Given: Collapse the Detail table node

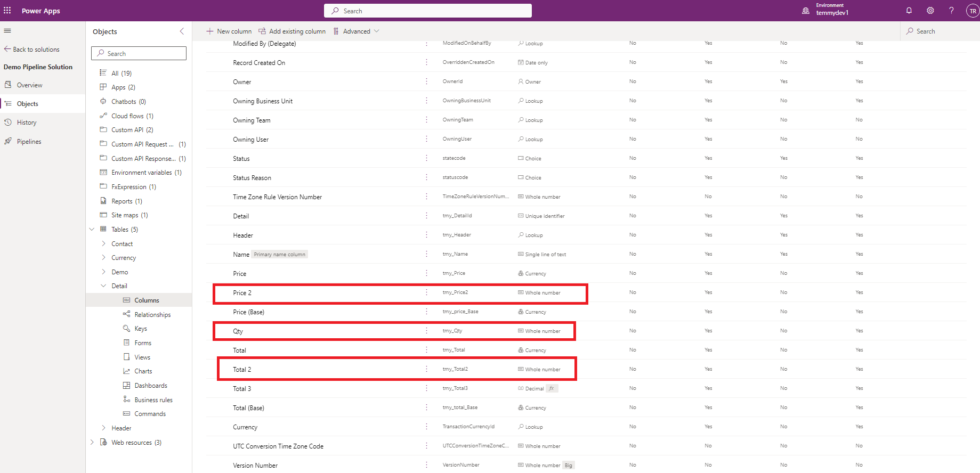Looking at the screenshot, I should point(103,286).
